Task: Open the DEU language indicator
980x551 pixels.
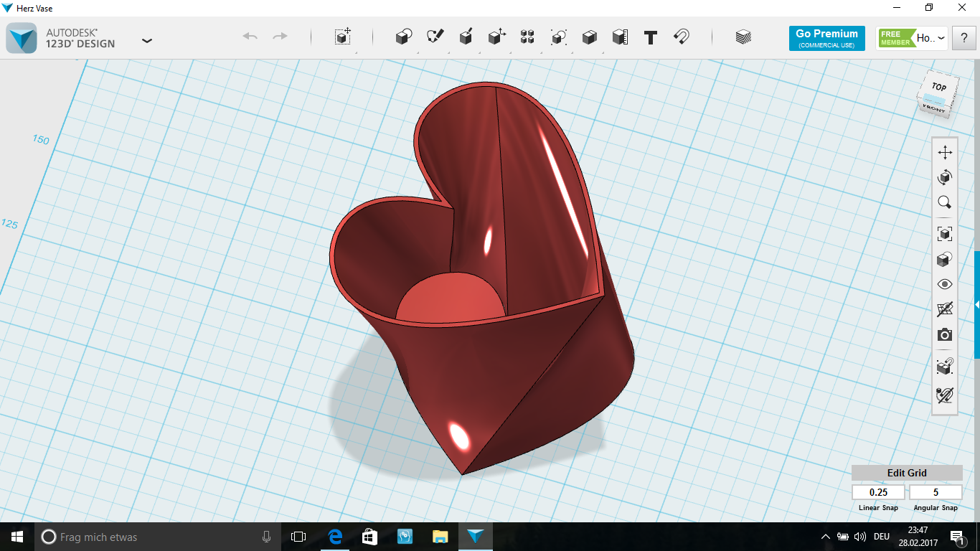Action: tap(882, 537)
